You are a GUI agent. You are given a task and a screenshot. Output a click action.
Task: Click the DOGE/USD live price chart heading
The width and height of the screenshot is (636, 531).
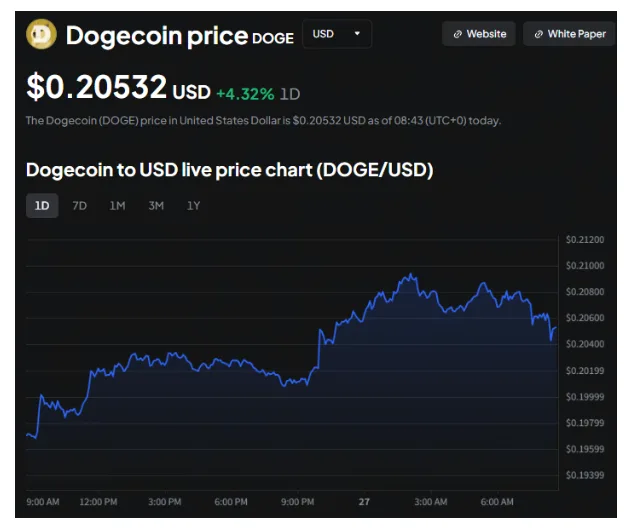(229, 170)
